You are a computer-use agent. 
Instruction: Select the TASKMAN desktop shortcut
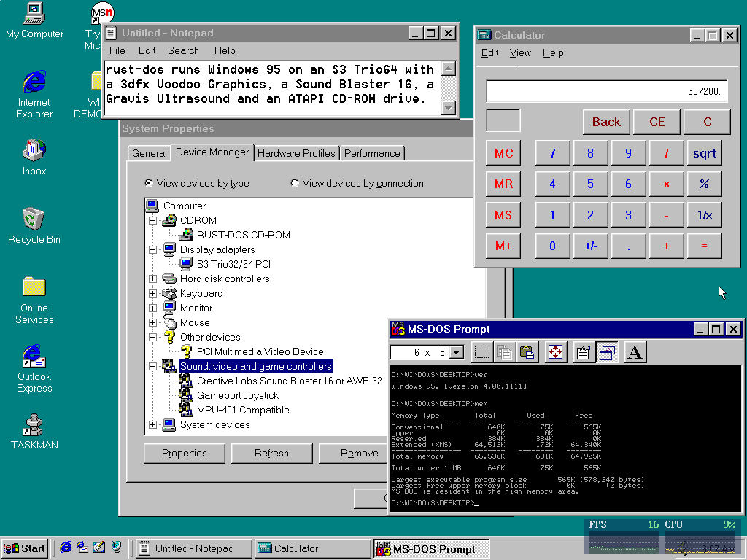click(x=34, y=432)
